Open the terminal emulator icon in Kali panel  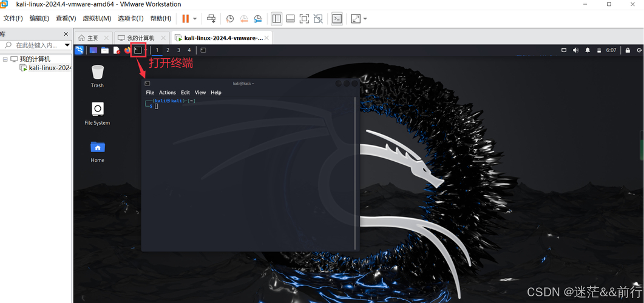(x=138, y=50)
